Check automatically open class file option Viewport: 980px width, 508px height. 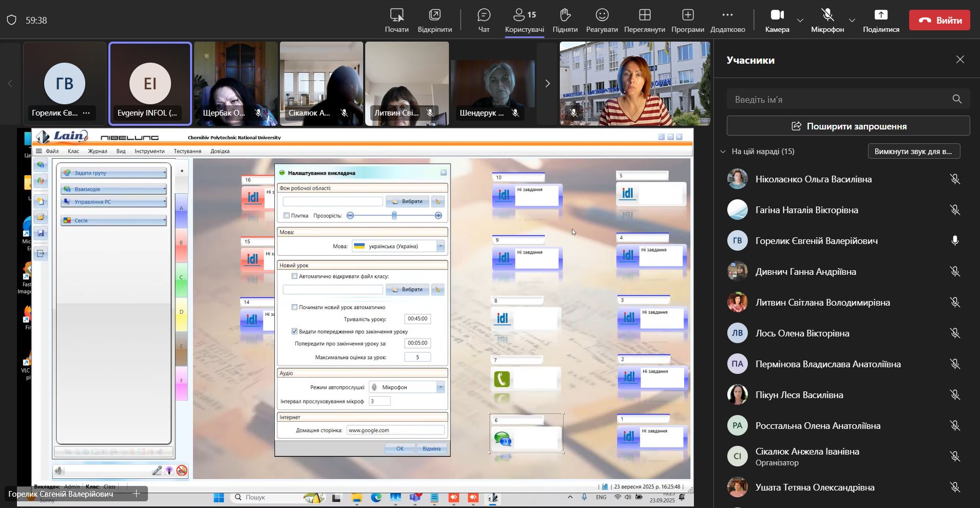pos(294,276)
